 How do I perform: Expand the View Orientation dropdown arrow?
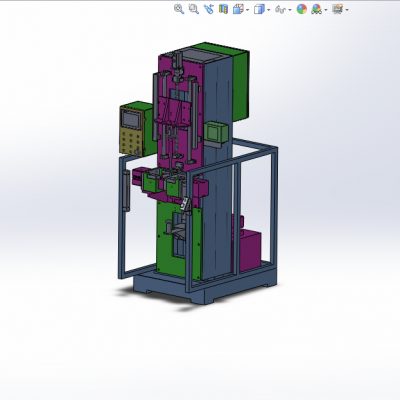[247, 10]
